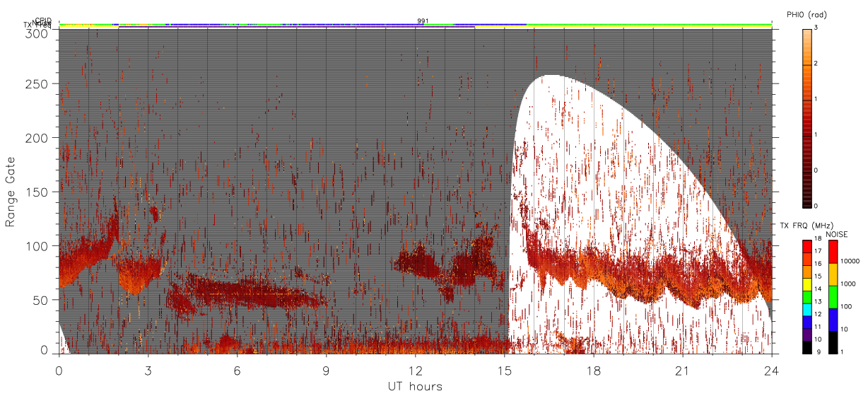Click the 'PHI0 (rad)' colorbar title

(x=807, y=14)
